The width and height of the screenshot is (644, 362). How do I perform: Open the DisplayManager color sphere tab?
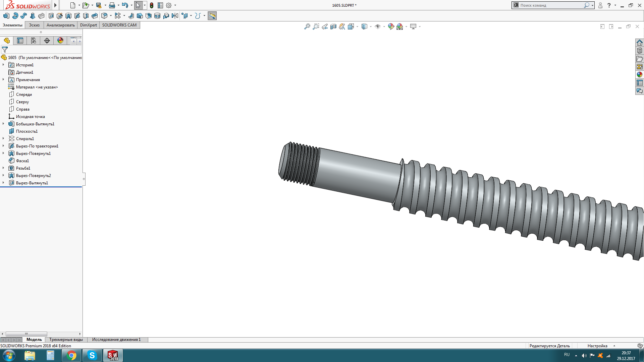[x=60, y=41]
